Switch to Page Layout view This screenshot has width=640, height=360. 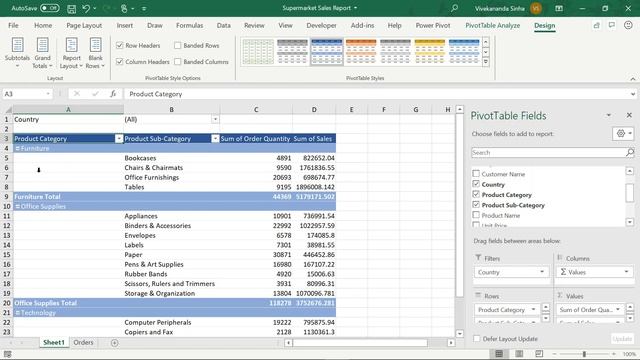pos(519,353)
